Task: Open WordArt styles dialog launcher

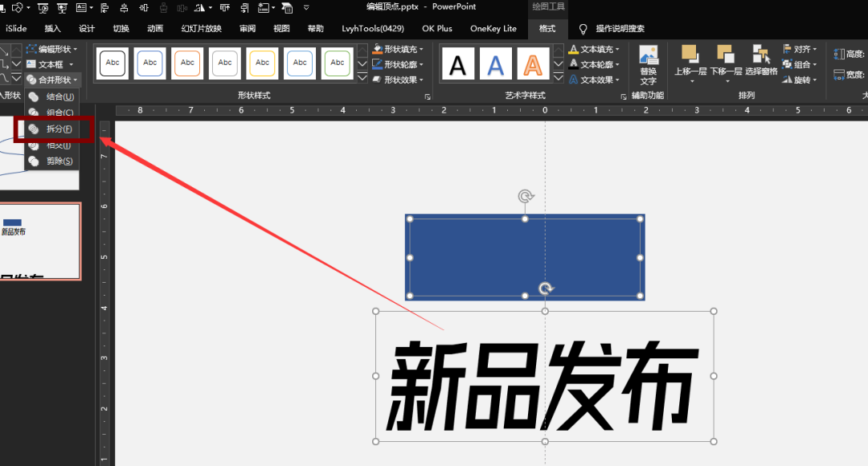Action: pyautogui.click(x=624, y=96)
